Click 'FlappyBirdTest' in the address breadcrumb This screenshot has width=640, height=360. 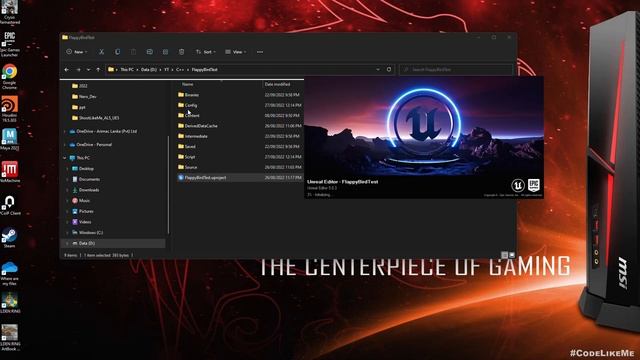[204, 70]
